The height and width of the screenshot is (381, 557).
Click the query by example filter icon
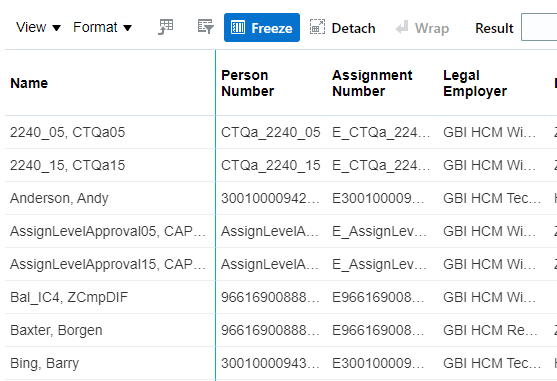coord(205,27)
